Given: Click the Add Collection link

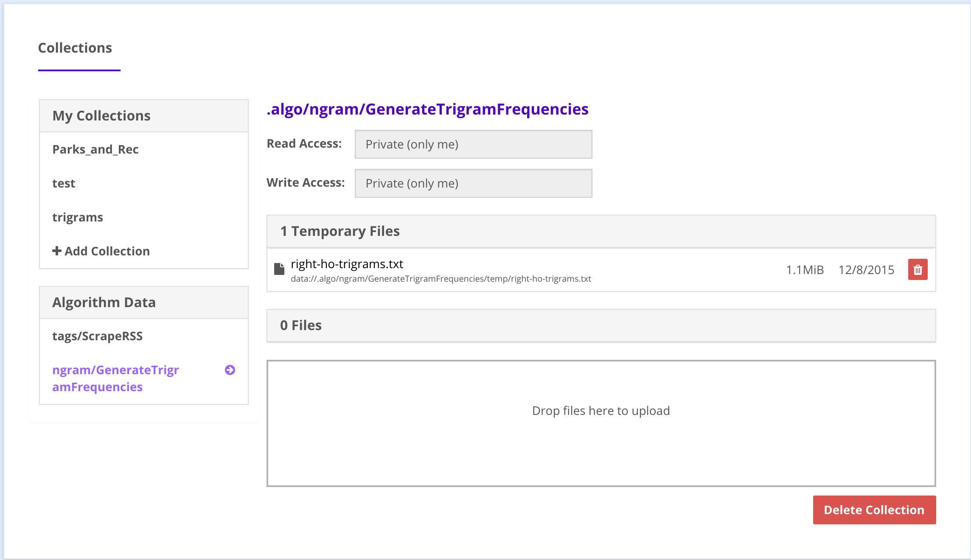Looking at the screenshot, I should pos(107,251).
